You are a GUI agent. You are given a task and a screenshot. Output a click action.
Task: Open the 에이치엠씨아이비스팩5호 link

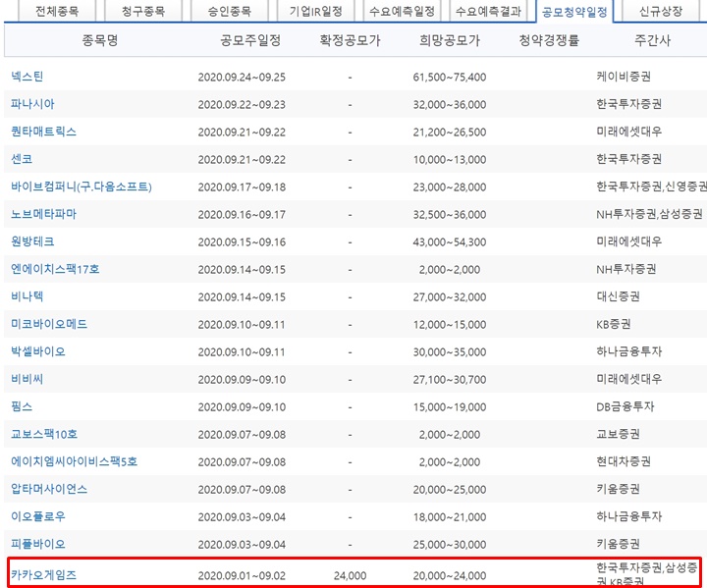click(x=74, y=461)
